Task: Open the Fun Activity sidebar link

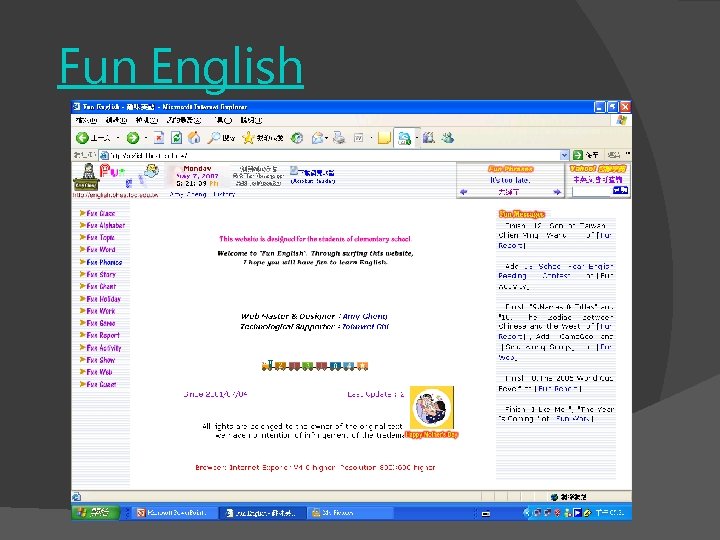Action: [x=104, y=348]
